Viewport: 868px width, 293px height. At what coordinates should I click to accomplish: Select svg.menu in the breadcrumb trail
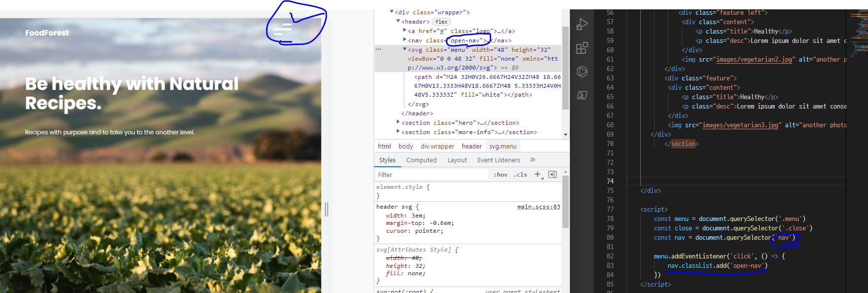pos(503,146)
